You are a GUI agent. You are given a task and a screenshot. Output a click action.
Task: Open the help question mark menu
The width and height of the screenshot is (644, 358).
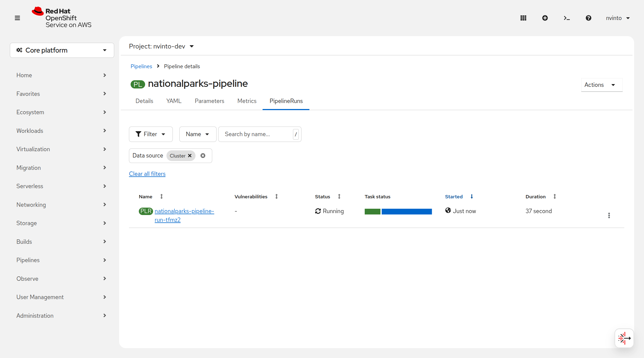(588, 18)
